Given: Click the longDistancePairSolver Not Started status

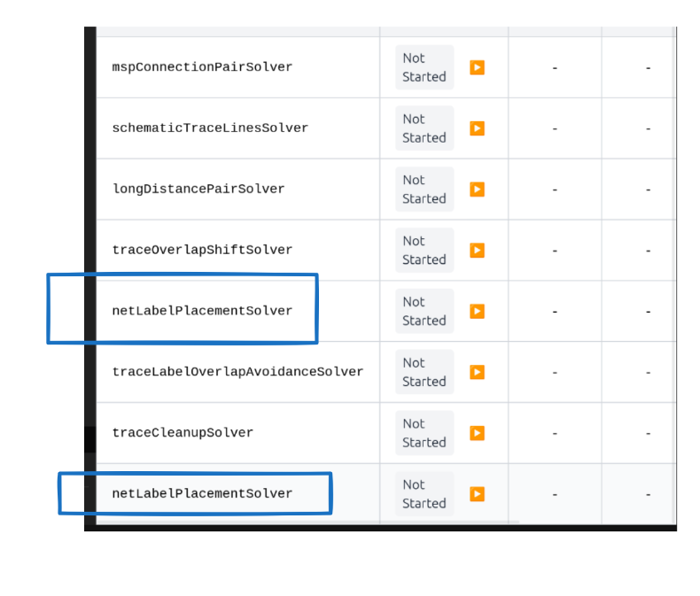Looking at the screenshot, I should pyautogui.click(x=424, y=189).
